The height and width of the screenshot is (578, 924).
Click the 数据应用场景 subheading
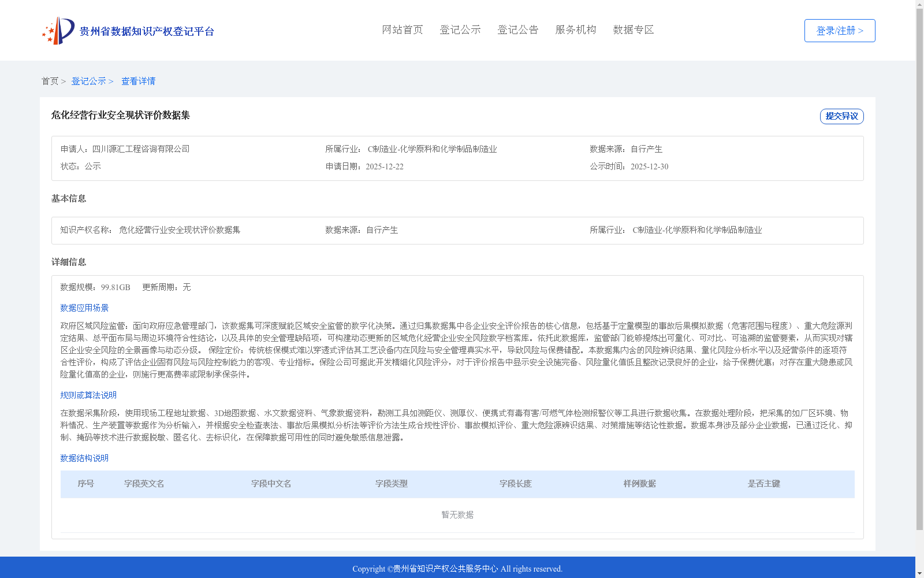pos(84,308)
